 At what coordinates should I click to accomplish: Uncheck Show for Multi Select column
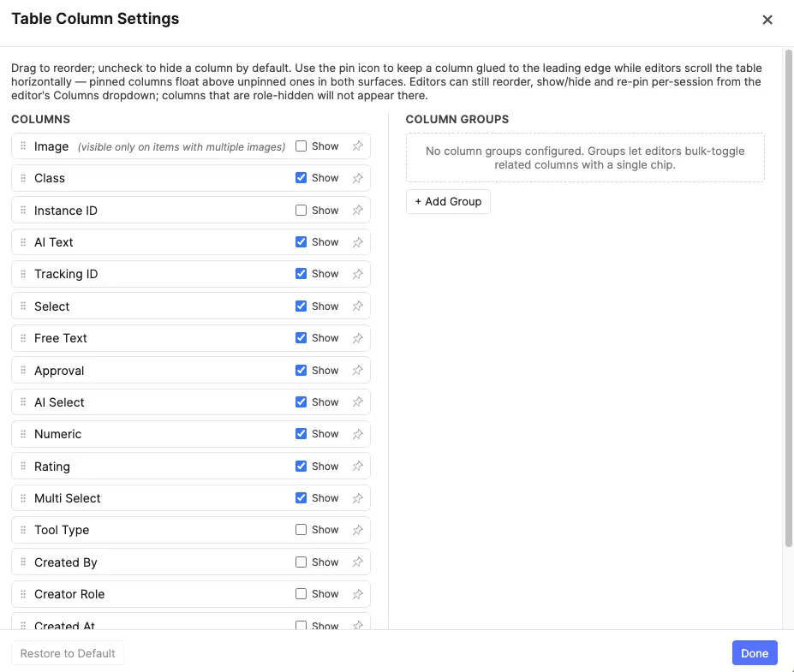click(301, 498)
